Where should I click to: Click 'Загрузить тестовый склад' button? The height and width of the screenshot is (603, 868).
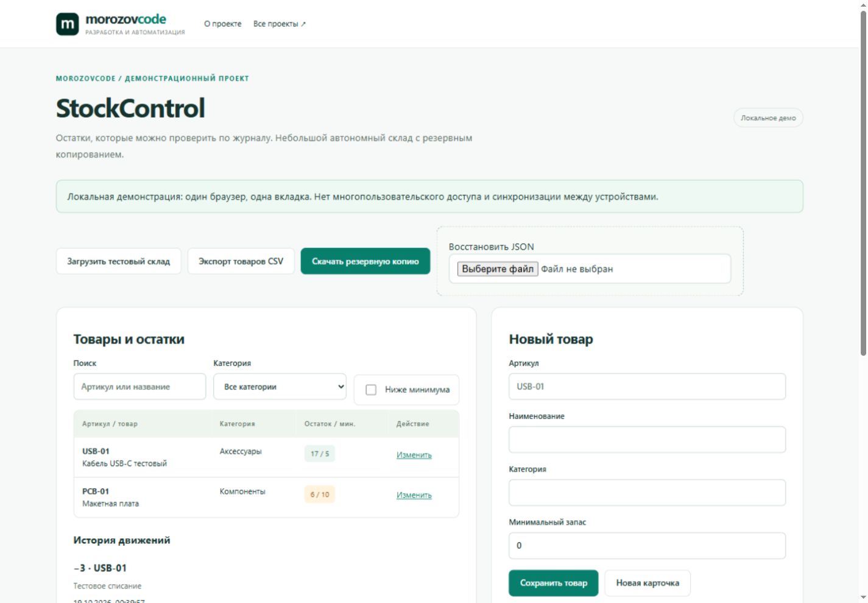(119, 261)
